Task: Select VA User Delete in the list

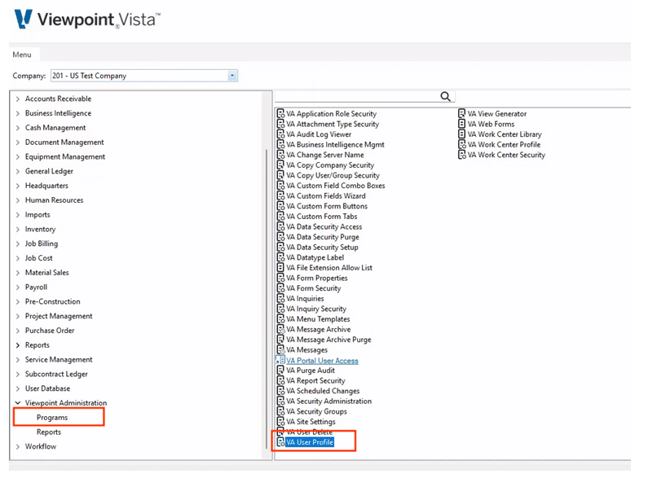Action: pyautogui.click(x=309, y=432)
